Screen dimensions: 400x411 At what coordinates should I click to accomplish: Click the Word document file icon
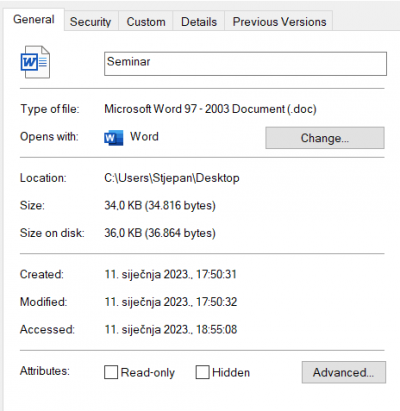pos(35,62)
